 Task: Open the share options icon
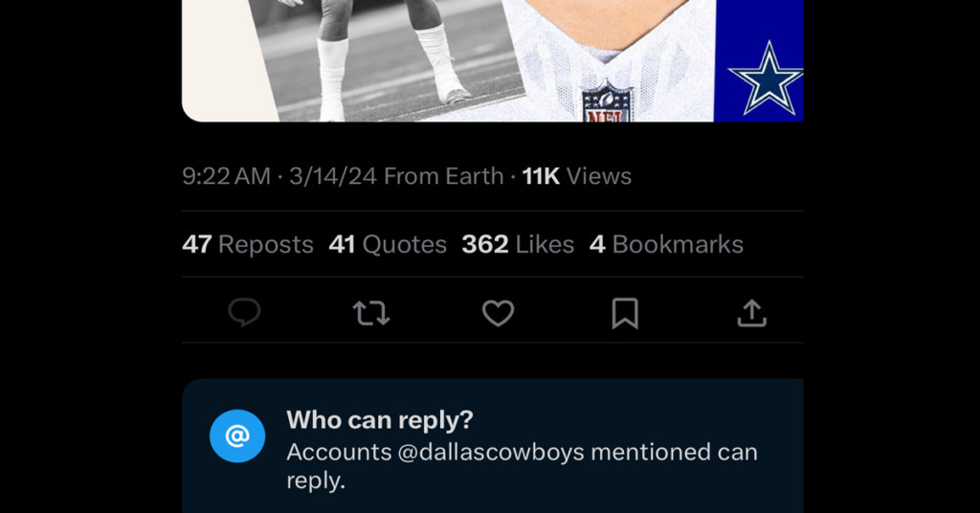click(x=751, y=313)
